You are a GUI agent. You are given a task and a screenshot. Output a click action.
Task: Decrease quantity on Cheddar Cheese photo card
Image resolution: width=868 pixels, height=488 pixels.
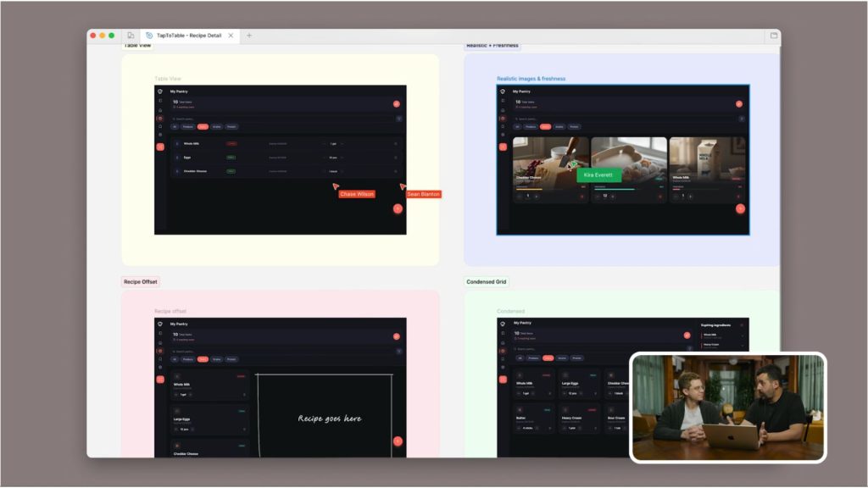[x=520, y=196]
